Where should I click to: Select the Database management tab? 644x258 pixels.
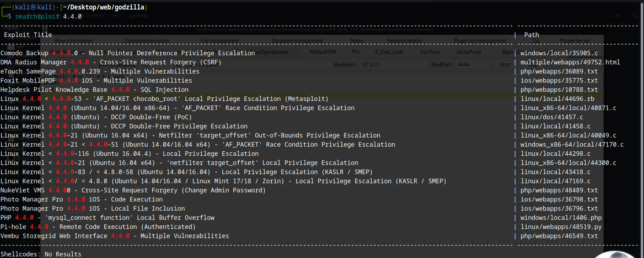pos(297,41)
